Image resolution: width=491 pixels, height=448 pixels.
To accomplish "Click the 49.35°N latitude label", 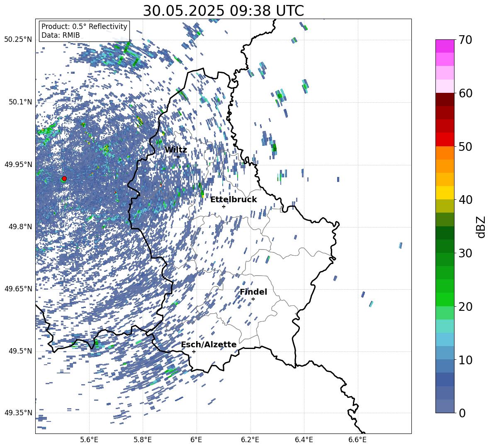I will tap(18, 413).
